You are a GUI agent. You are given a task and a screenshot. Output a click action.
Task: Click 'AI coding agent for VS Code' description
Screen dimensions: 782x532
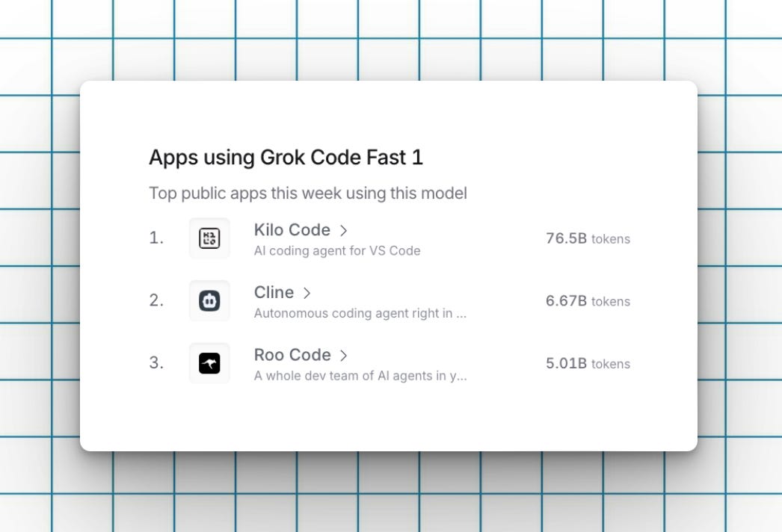[337, 251]
